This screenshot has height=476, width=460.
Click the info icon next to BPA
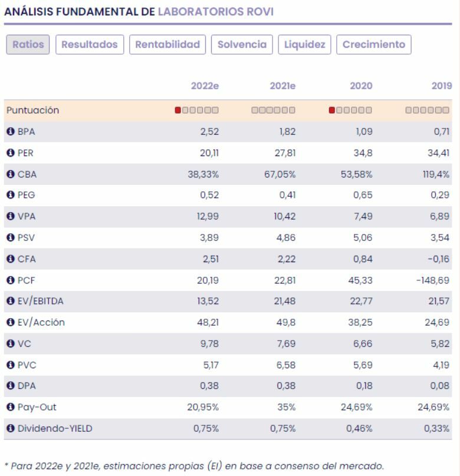point(10,131)
